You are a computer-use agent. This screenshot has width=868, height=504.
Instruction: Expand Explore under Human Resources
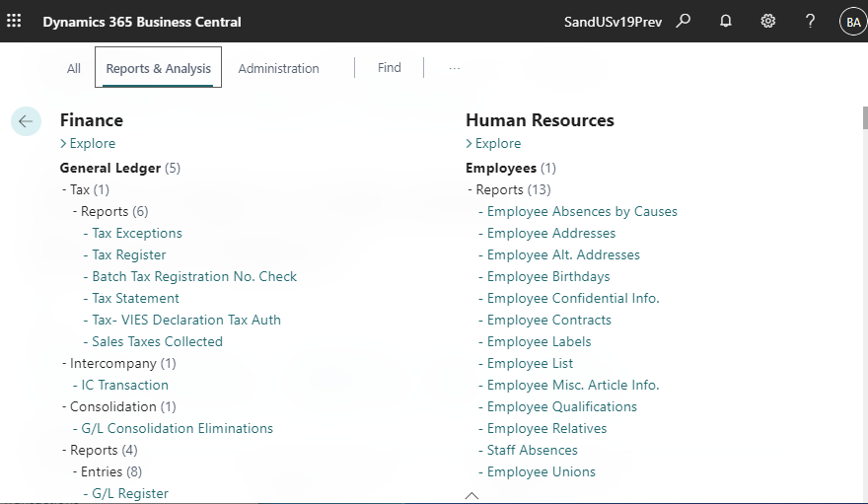coord(494,143)
